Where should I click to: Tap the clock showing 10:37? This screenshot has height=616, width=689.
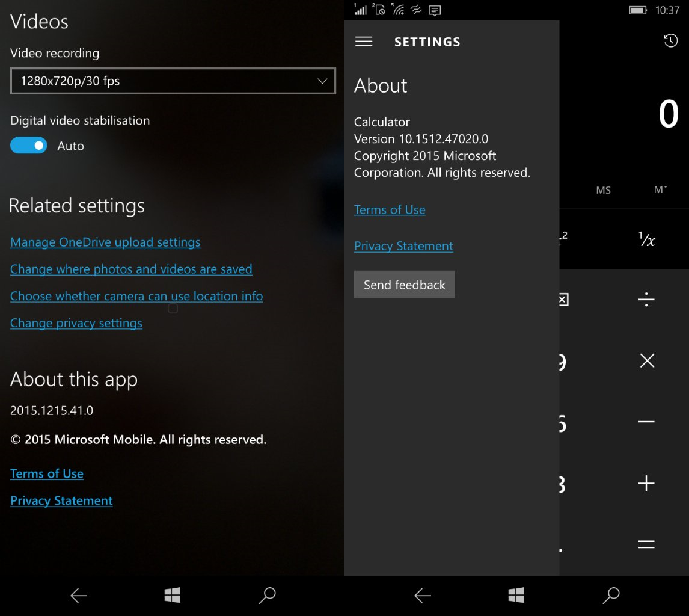point(667,10)
